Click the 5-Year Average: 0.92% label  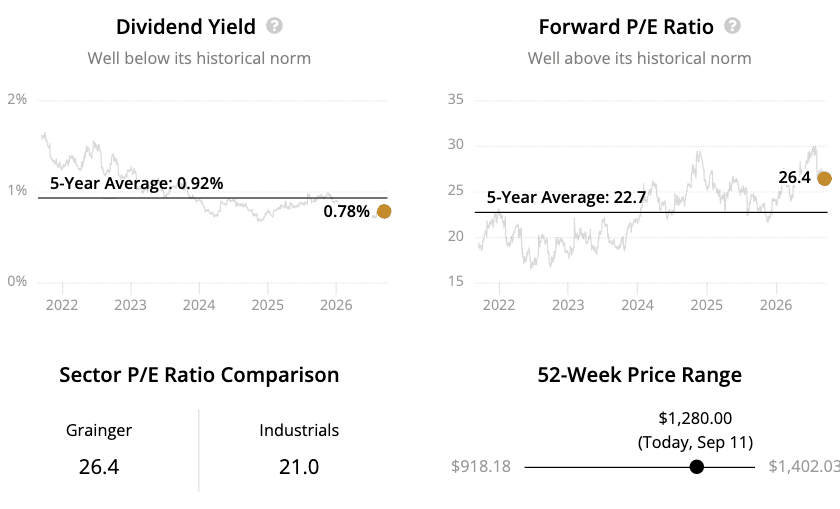click(x=137, y=183)
